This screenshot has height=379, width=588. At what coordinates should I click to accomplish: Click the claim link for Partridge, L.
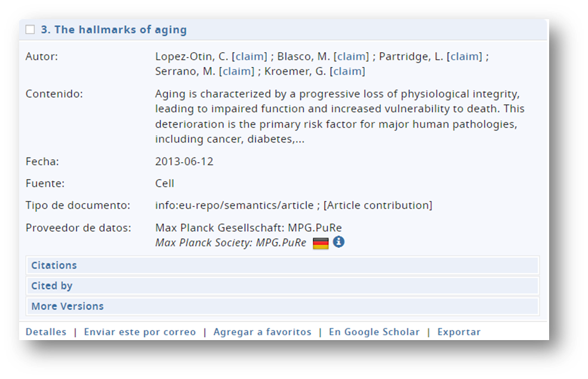point(465,56)
